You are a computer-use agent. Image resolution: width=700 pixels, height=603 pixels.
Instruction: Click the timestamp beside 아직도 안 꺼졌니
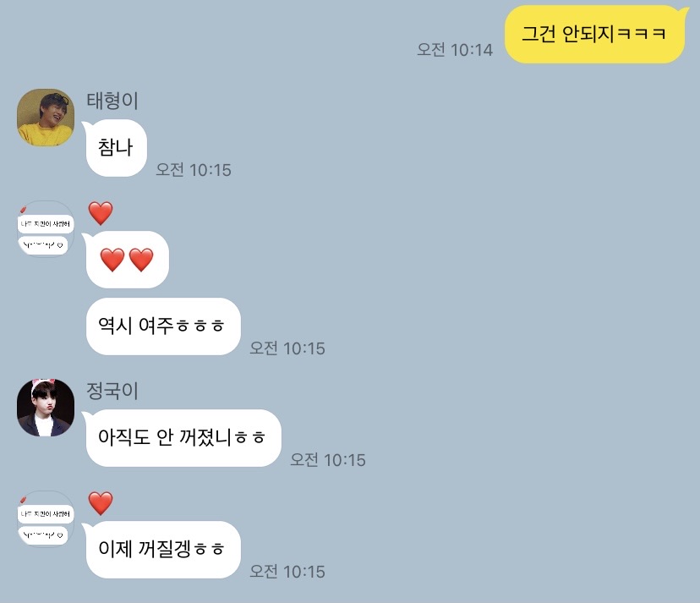pyautogui.click(x=328, y=460)
